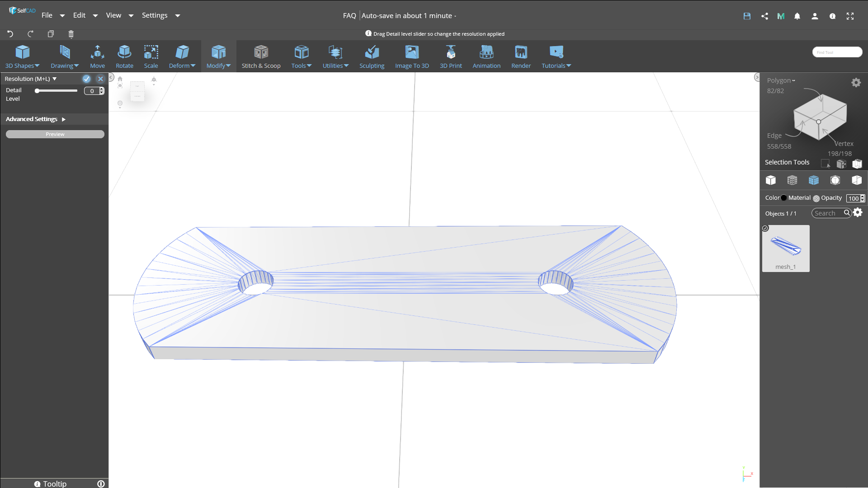Open the FAQ link
868x488 pixels.
(349, 15)
